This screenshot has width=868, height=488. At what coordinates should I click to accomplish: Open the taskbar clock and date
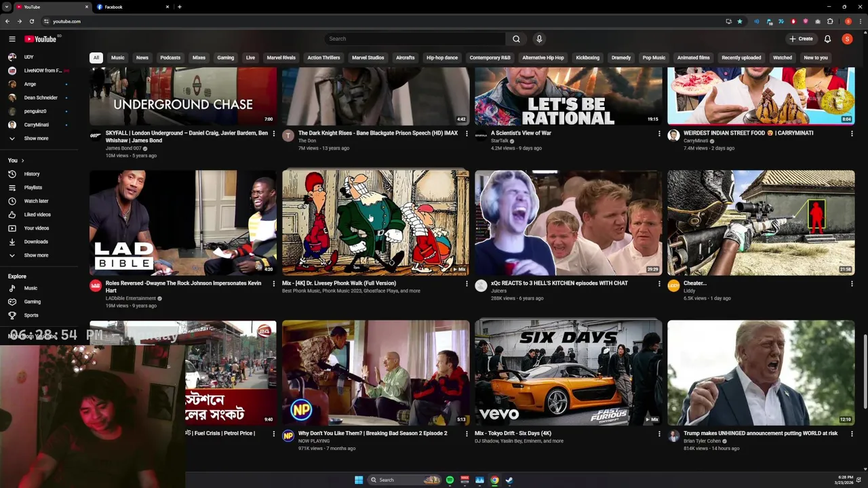pyautogui.click(x=844, y=480)
